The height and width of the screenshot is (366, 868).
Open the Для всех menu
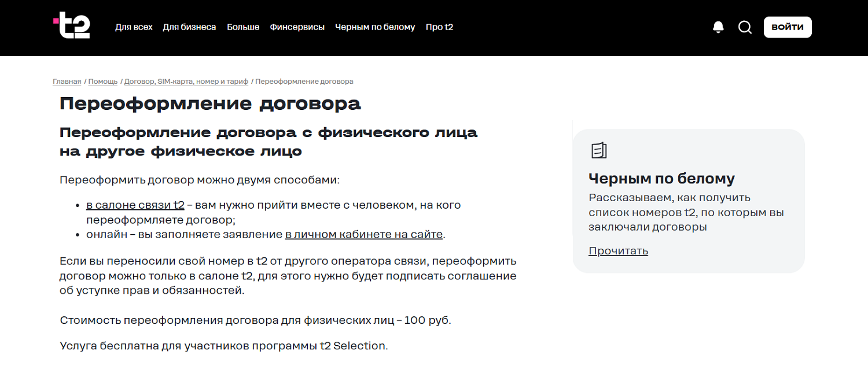tap(134, 27)
